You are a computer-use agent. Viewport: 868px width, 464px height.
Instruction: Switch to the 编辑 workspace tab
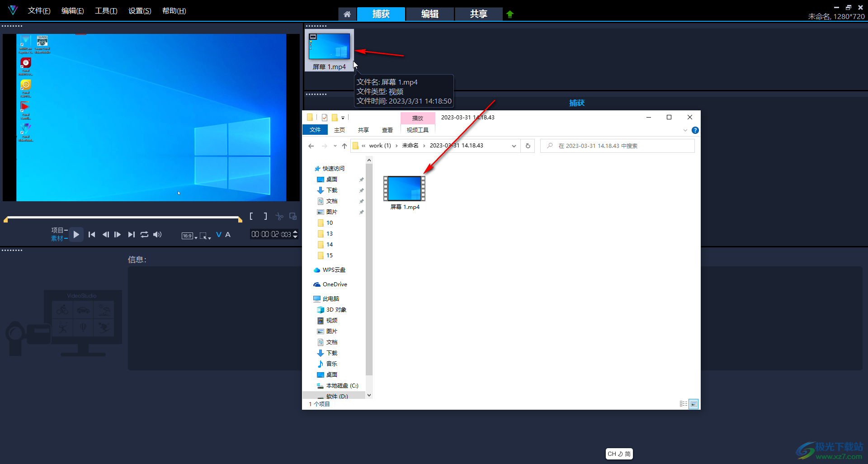pyautogui.click(x=430, y=14)
